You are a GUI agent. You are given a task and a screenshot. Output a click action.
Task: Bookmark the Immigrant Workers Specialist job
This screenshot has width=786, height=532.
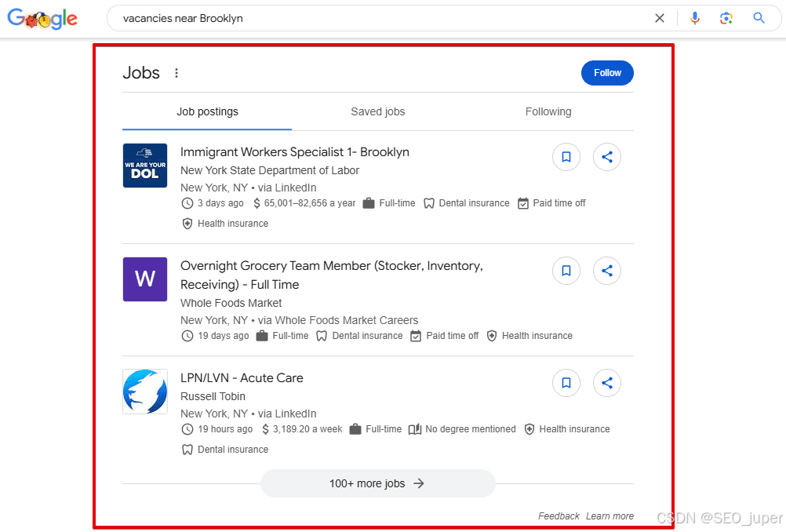566,157
